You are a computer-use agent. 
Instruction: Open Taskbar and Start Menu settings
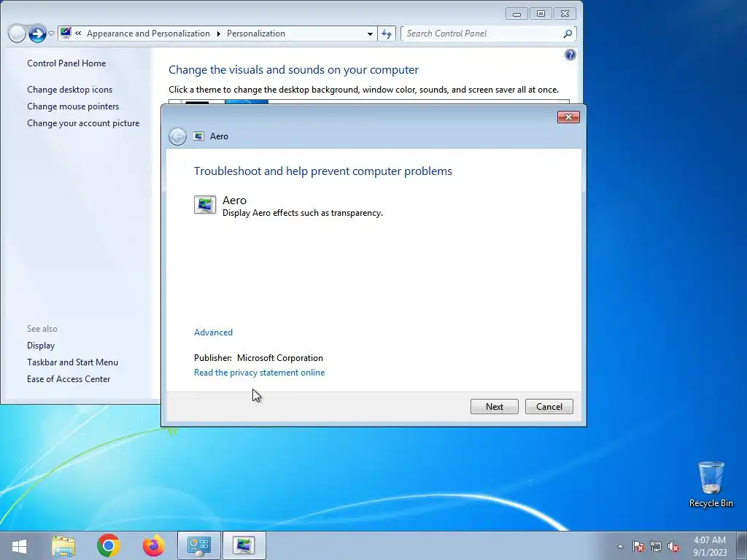[72, 362]
